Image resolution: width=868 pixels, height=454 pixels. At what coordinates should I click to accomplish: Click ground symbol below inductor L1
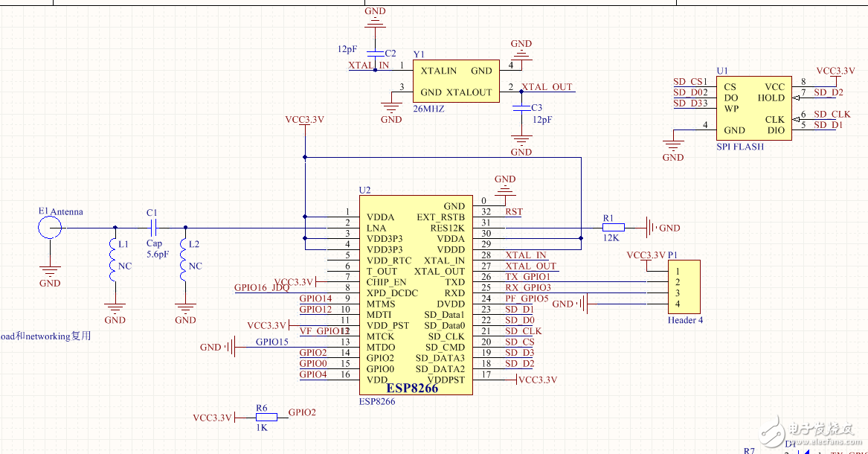pyautogui.click(x=115, y=309)
